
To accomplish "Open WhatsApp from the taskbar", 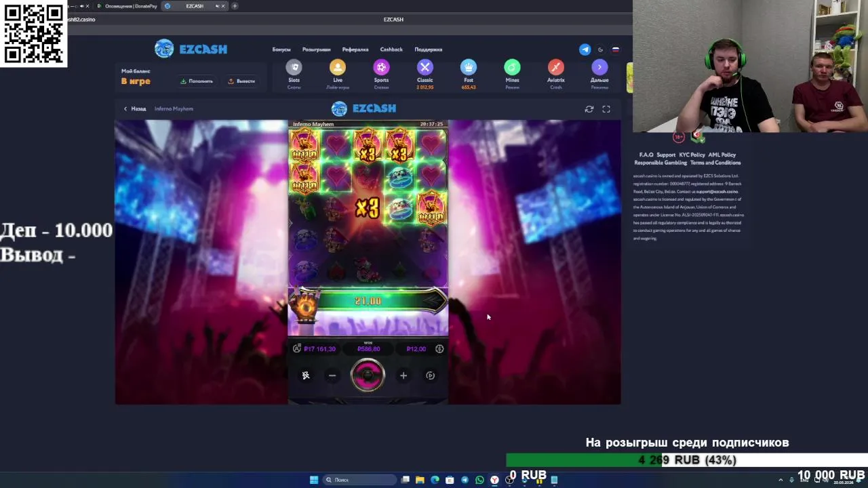I will click(x=479, y=480).
